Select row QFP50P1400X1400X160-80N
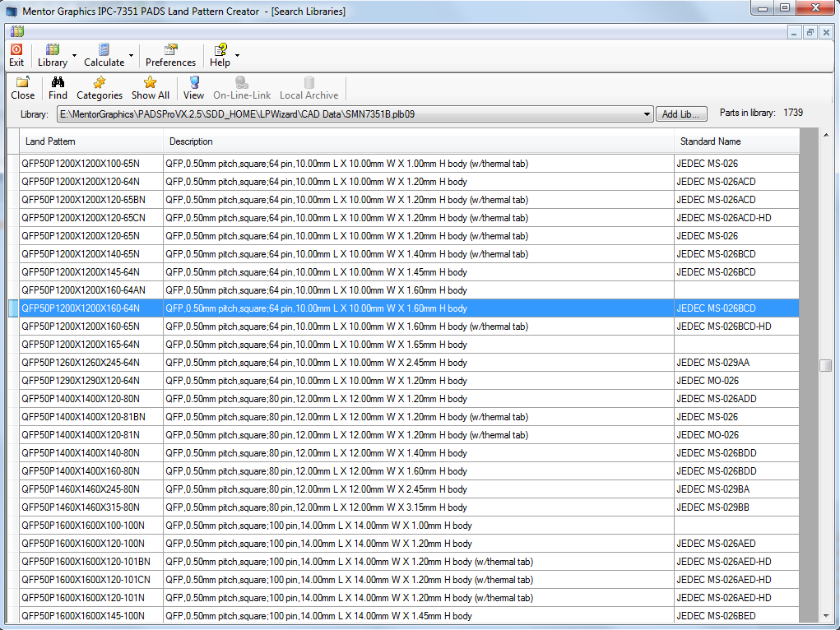 (409, 471)
